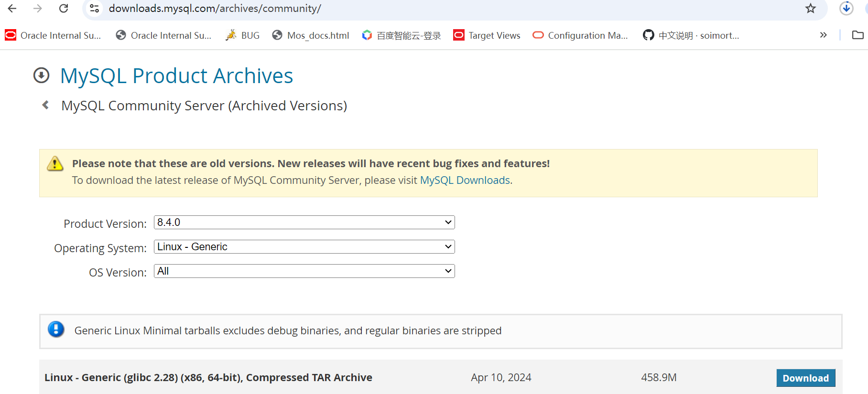The width and height of the screenshot is (868, 394).
Task: Open the Target Views bookmark
Action: point(487,35)
